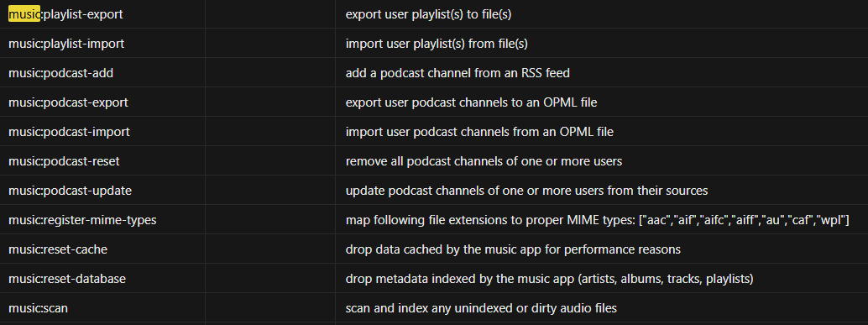
Task: Click the highlighted 'music' search match
Action: pos(24,14)
